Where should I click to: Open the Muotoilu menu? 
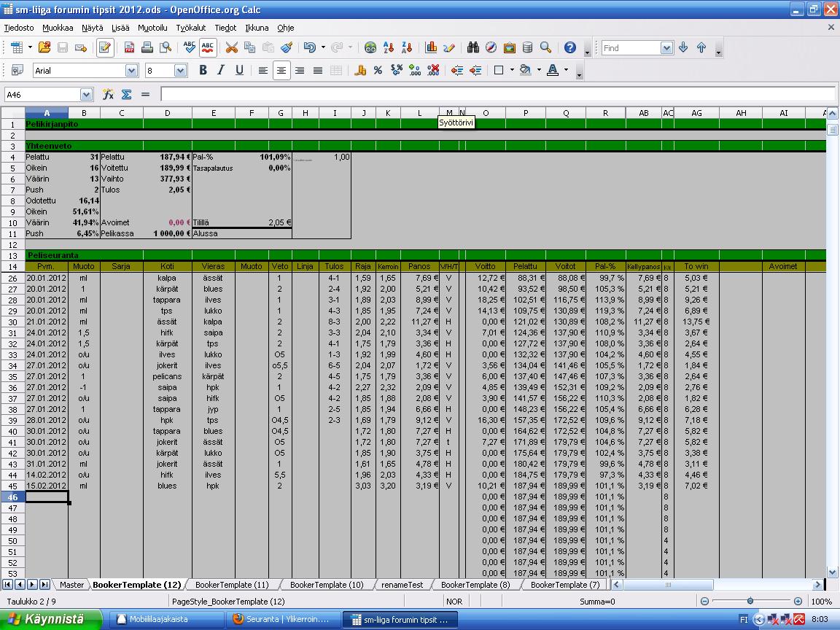tap(152, 28)
